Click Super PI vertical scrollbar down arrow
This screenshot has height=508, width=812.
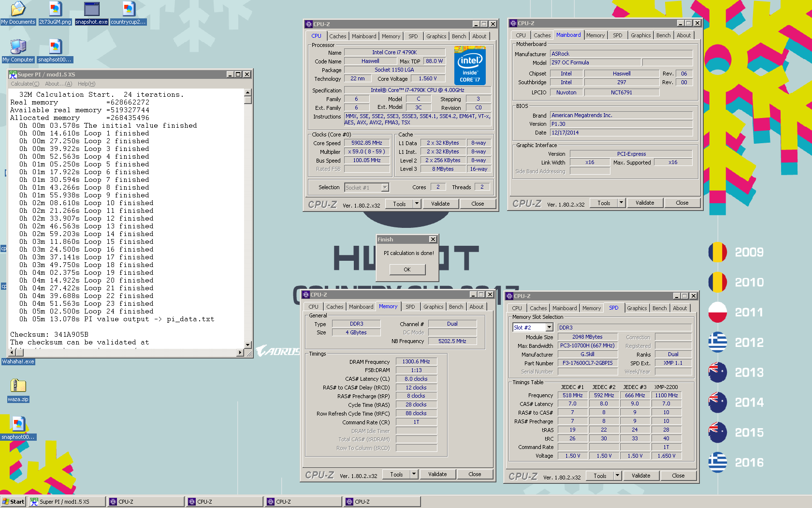coord(248,345)
